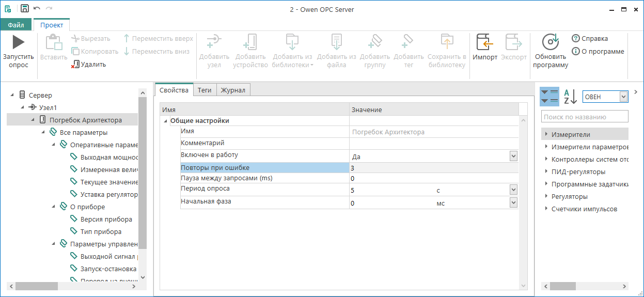Sort library alphabetically with A-Z icon
The height and width of the screenshot is (297, 644).
click(x=570, y=97)
